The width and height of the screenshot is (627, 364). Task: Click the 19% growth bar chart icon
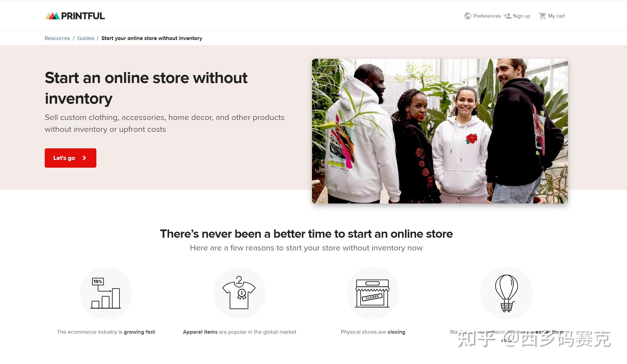point(106,293)
